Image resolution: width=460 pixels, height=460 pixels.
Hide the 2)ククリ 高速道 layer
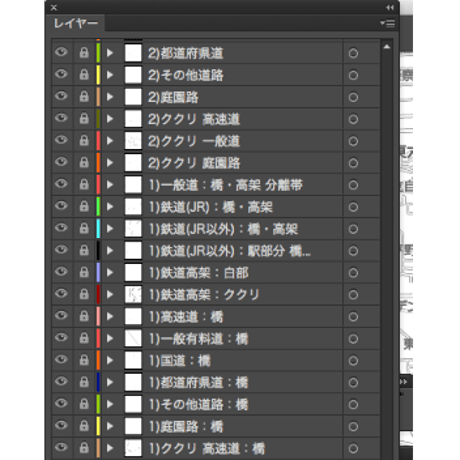(61, 118)
